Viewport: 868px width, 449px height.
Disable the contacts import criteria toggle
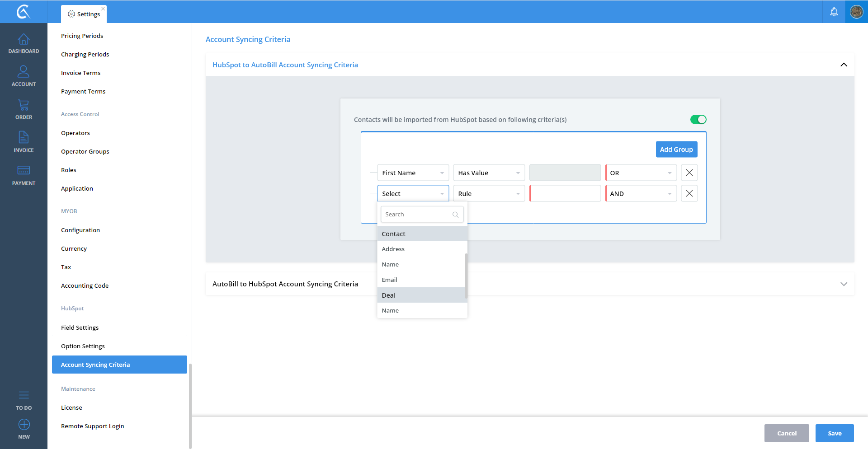698,120
